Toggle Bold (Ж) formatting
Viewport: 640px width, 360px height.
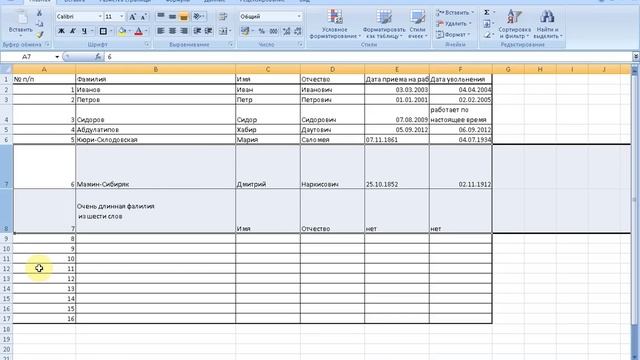(61, 31)
